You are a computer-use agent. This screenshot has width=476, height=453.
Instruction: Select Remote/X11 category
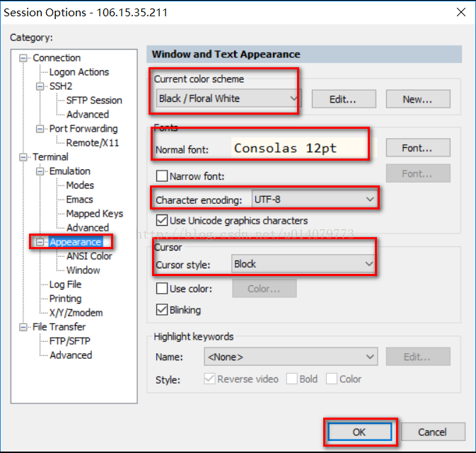point(93,143)
